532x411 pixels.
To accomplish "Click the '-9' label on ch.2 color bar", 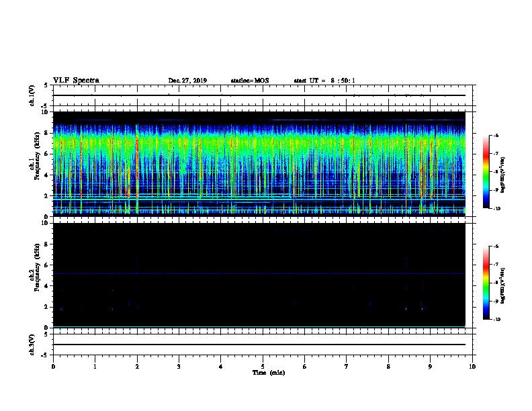I will [496, 301].
